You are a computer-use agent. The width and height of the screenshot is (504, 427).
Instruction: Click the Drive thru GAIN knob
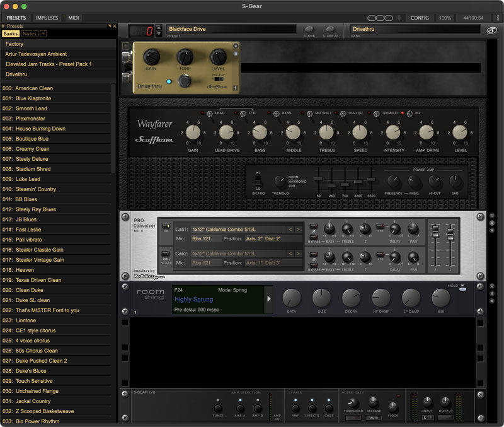pyautogui.click(x=151, y=57)
